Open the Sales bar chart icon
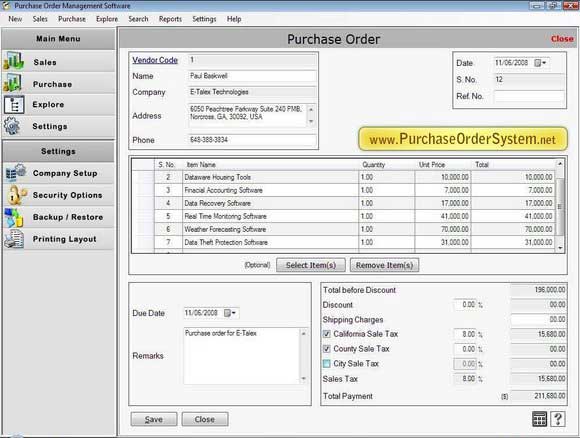Screen dimensions: 580x438 [x=14, y=61]
